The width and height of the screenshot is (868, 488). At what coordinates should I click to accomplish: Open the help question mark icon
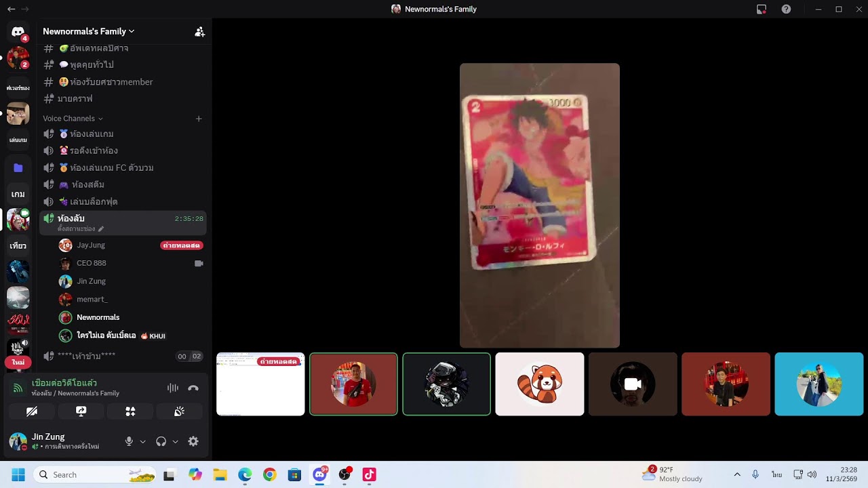click(x=786, y=9)
